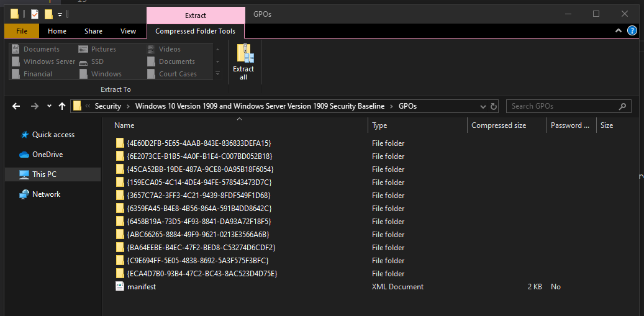
Task: Expand hidden breadcrumb path double chevron
Action: click(88, 106)
